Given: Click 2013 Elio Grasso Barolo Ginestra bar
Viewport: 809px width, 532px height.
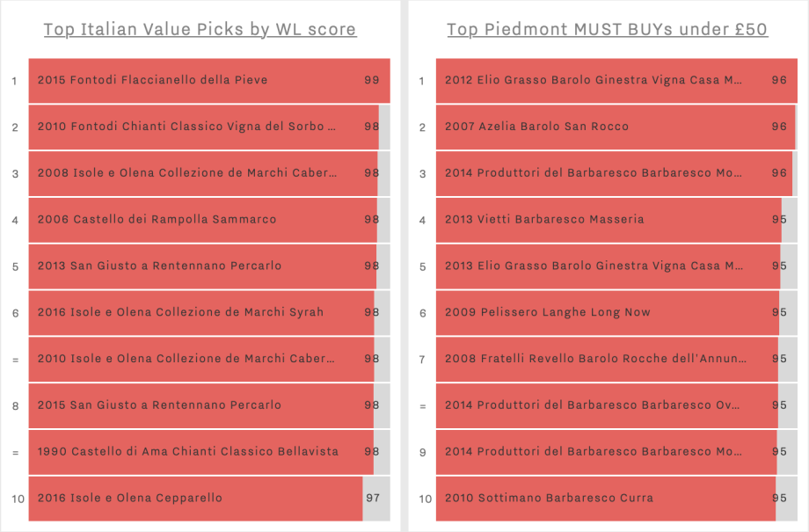Looking at the screenshot, I should click(x=616, y=266).
